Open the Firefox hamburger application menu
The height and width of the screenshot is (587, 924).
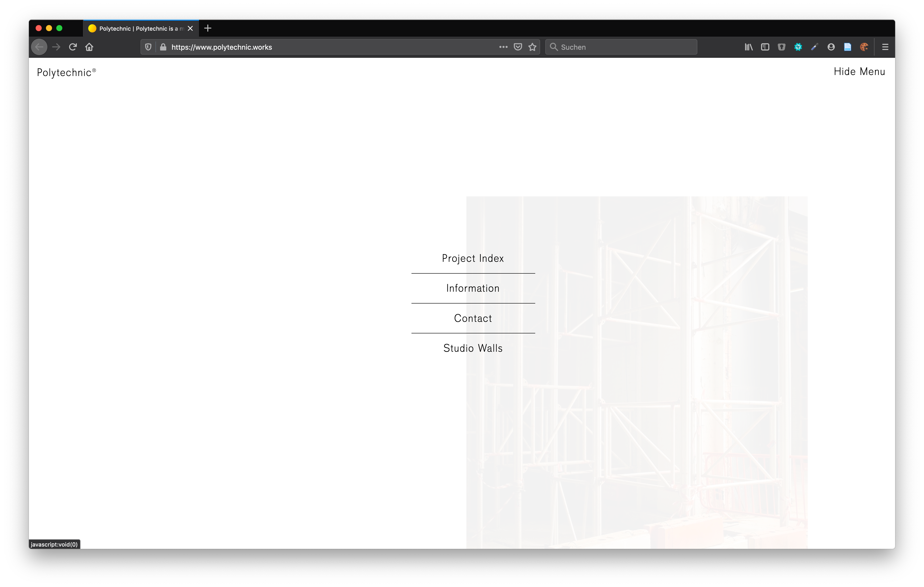(885, 47)
